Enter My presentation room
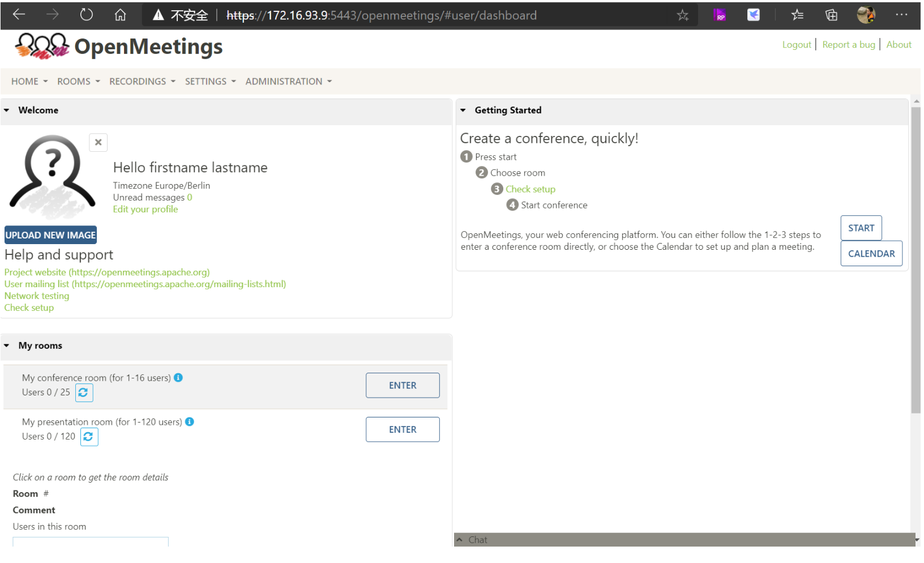 click(402, 429)
